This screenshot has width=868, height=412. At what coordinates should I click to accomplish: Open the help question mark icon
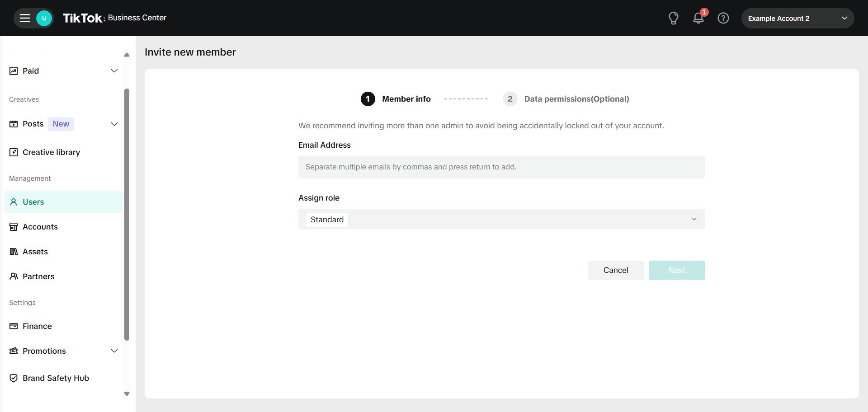723,18
